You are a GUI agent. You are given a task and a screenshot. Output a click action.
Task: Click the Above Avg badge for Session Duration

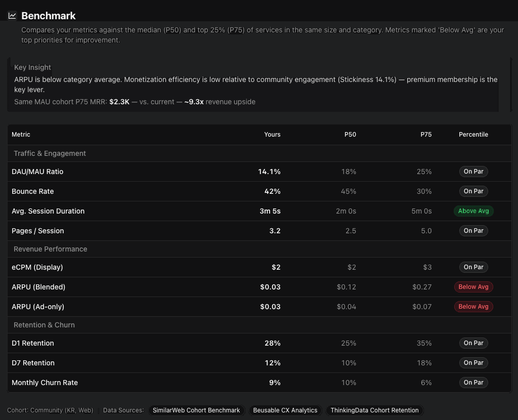[473, 211]
